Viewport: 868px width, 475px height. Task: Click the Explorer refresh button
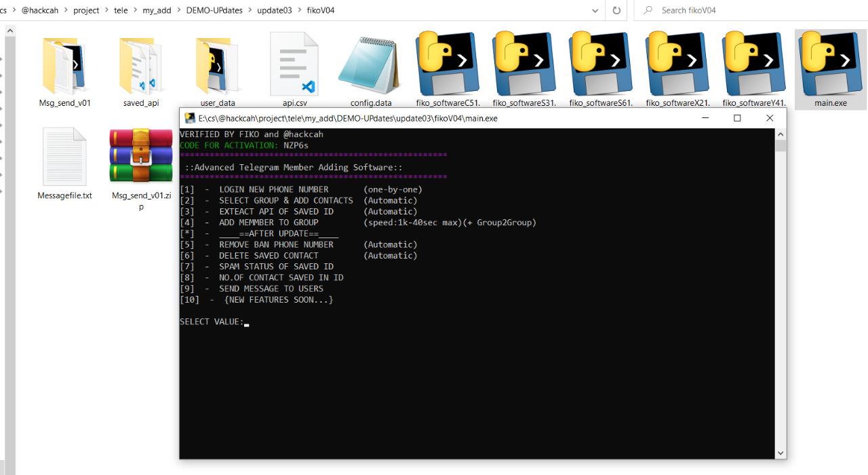tap(616, 10)
